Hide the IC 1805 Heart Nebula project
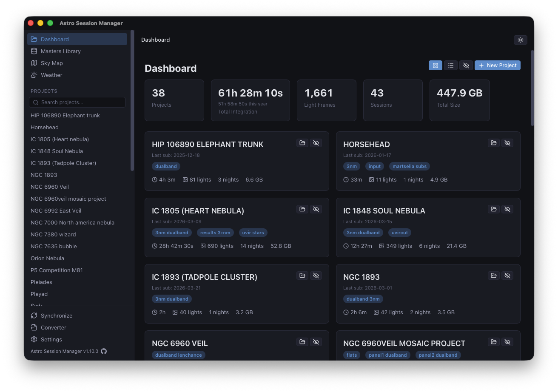The width and height of the screenshot is (558, 392). coord(316,209)
